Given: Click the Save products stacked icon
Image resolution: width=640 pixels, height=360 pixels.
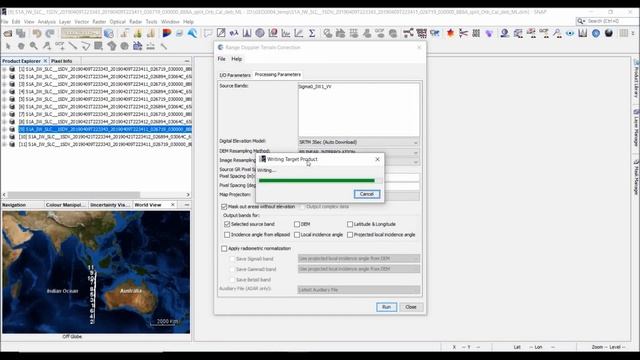Looking at the screenshot, I should (21, 33).
